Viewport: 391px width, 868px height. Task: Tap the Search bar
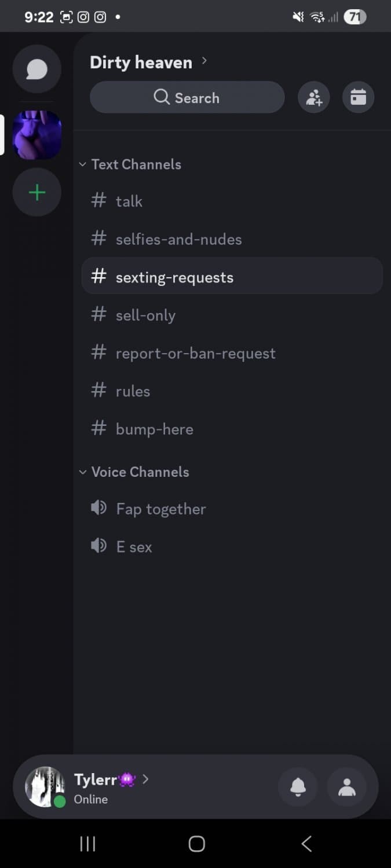pyautogui.click(x=187, y=97)
